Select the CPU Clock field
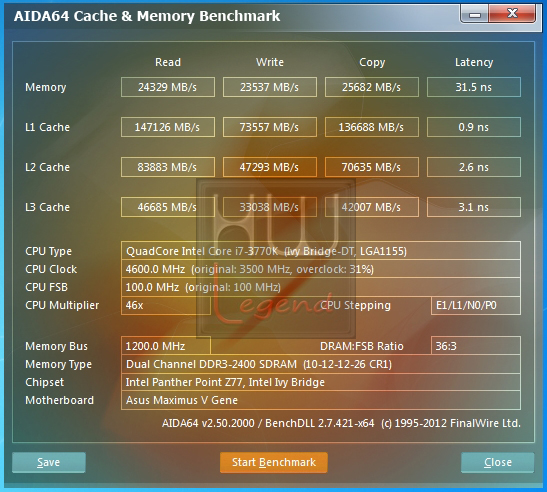 tap(321, 269)
